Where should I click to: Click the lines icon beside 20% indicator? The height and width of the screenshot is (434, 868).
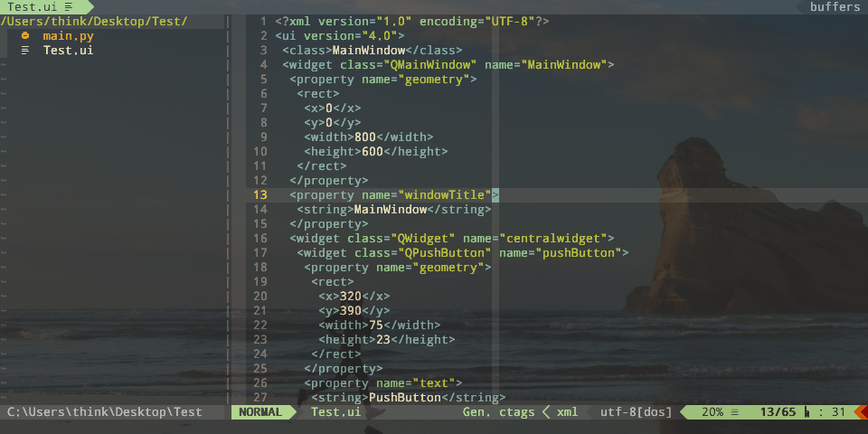click(x=735, y=412)
